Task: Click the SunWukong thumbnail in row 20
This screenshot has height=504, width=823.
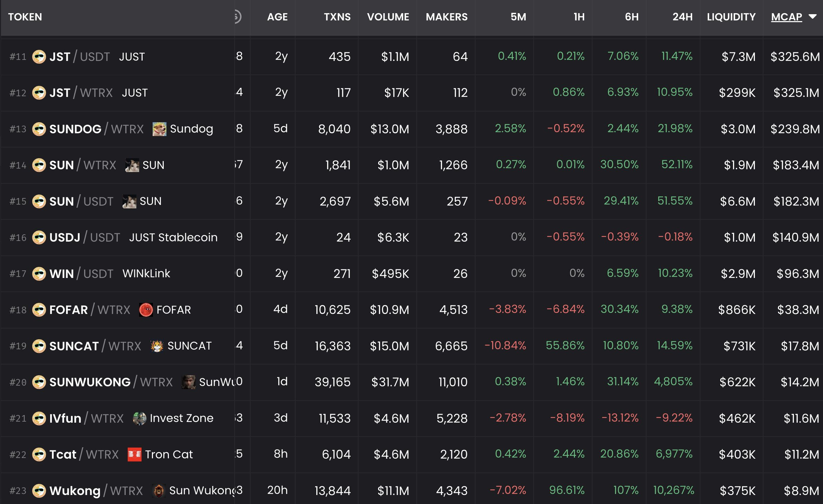Action: coord(188,382)
